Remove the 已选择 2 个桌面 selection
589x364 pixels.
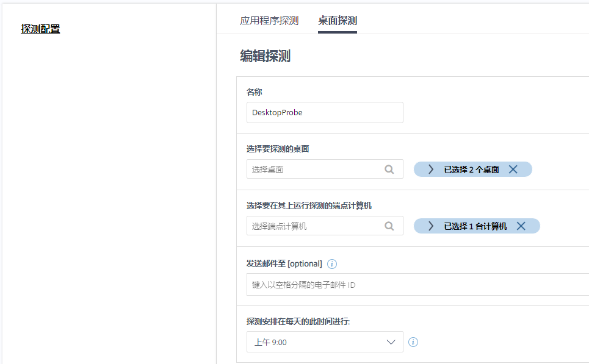tap(513, 170)
